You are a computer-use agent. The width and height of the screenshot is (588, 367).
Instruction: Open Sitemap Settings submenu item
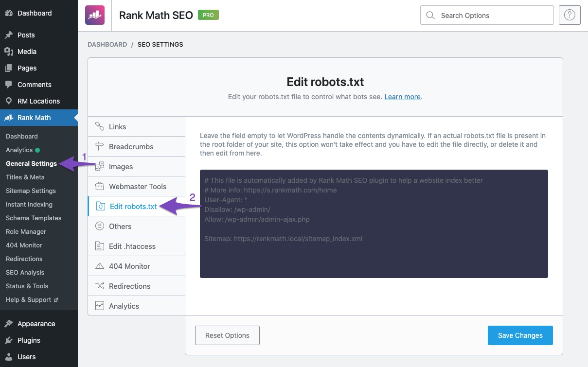(x=31, y=191)
